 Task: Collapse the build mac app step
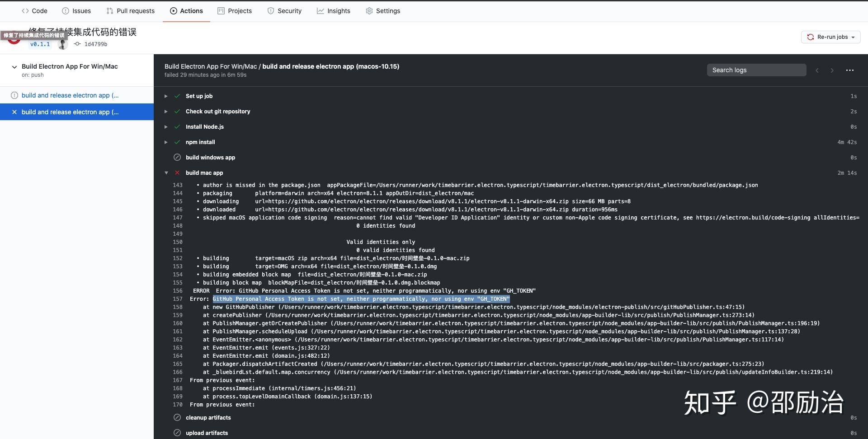pos(166,173)
